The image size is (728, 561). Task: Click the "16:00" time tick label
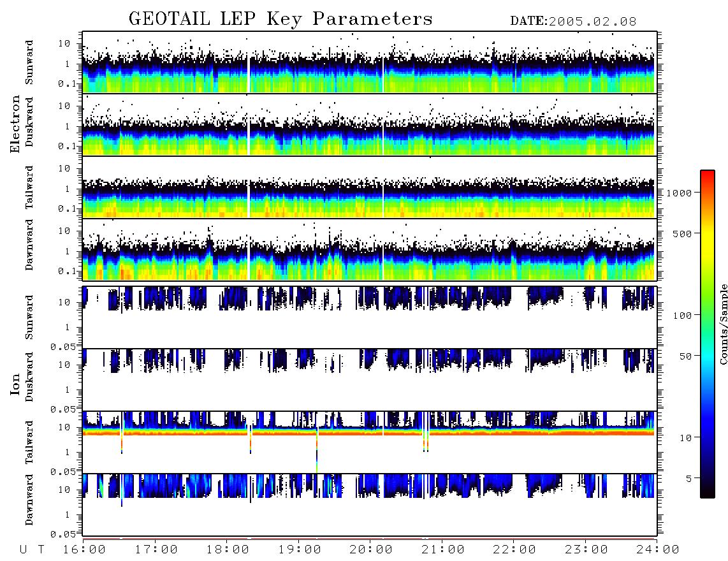(x=85, y=550)
